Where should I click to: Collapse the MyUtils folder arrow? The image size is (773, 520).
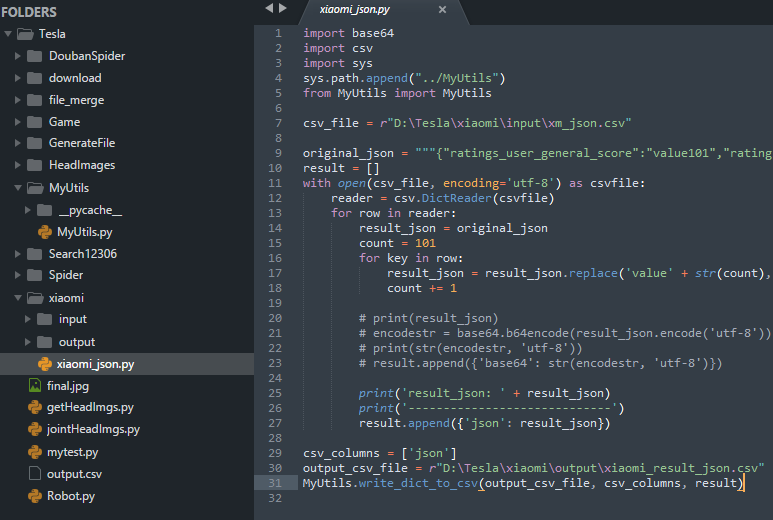(x=18, y=188)
